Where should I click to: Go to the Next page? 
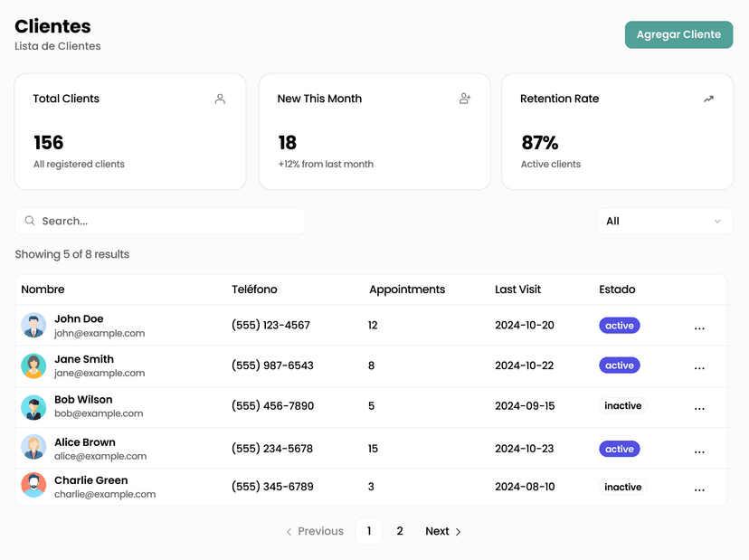[443, 531]
